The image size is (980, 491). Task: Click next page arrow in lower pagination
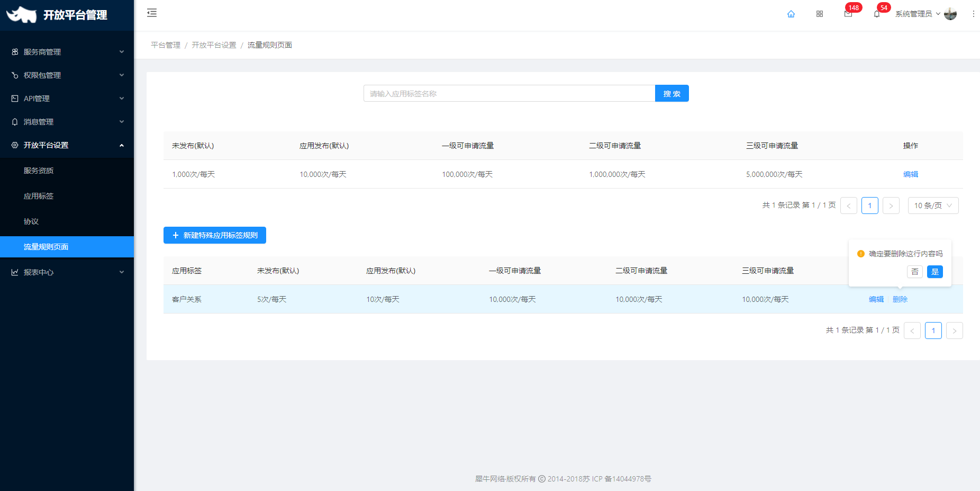click(955, 331)
